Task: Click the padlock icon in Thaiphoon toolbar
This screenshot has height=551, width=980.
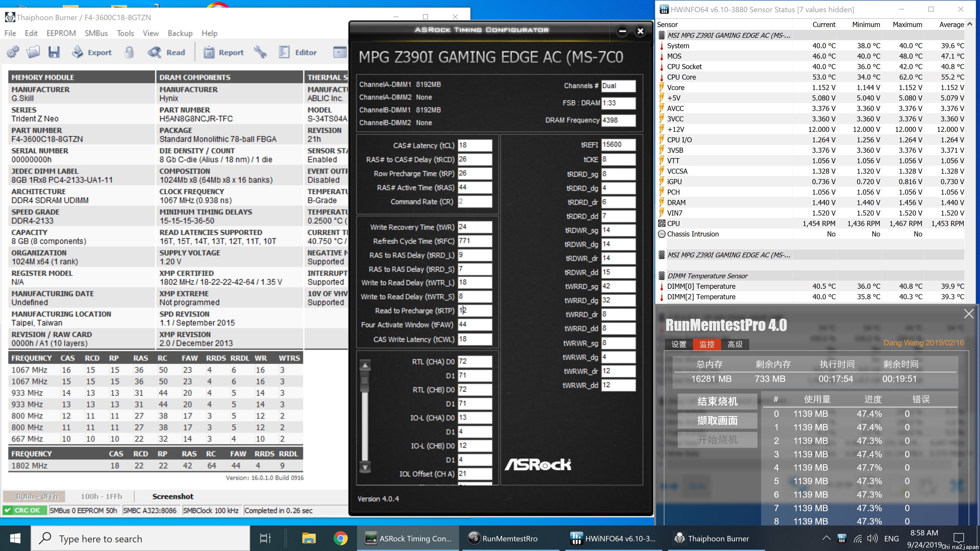Action: click(x=129, y=52)
